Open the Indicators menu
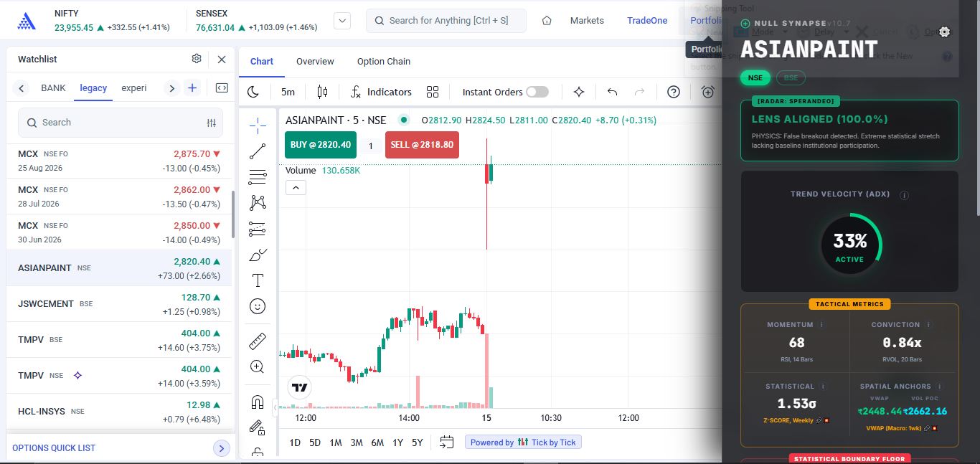This screenshot has height=464, width=980. [381, 92]
